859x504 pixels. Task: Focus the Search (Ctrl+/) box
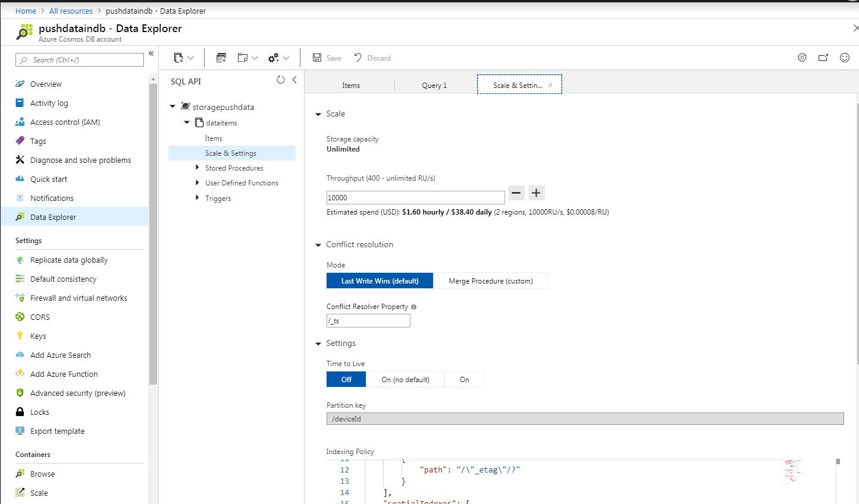pos(80,59)
